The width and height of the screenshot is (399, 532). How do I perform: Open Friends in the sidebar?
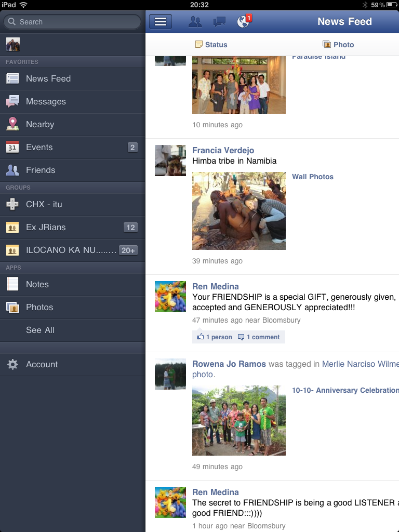pyautogui.click(x=73, y=170)
